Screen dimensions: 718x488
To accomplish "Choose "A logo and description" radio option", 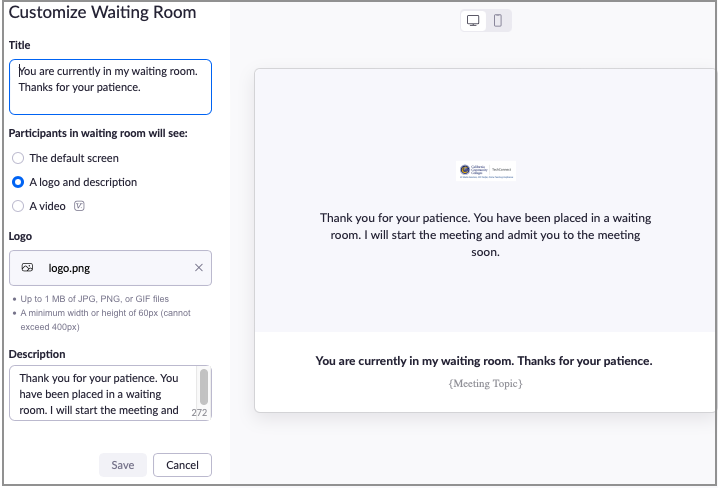I will click(18, 182).
